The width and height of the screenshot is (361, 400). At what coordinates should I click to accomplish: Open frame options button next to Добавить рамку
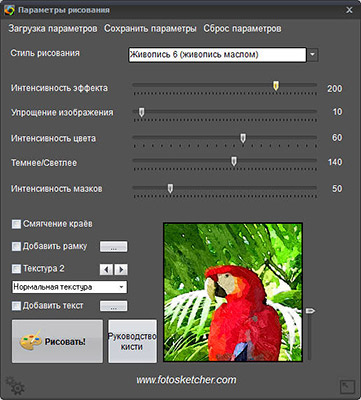[x=114, y=247]
